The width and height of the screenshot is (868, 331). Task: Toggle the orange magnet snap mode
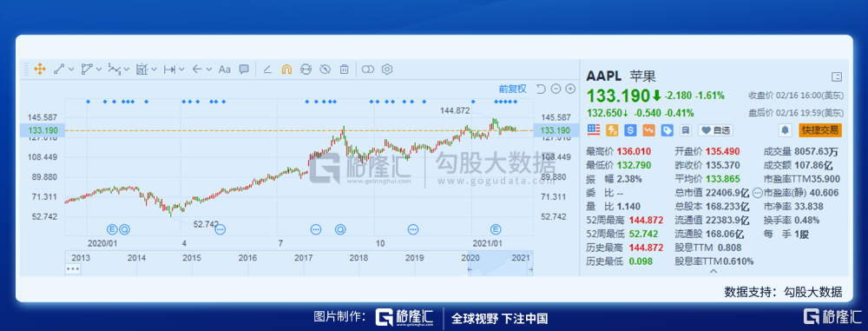286,70
